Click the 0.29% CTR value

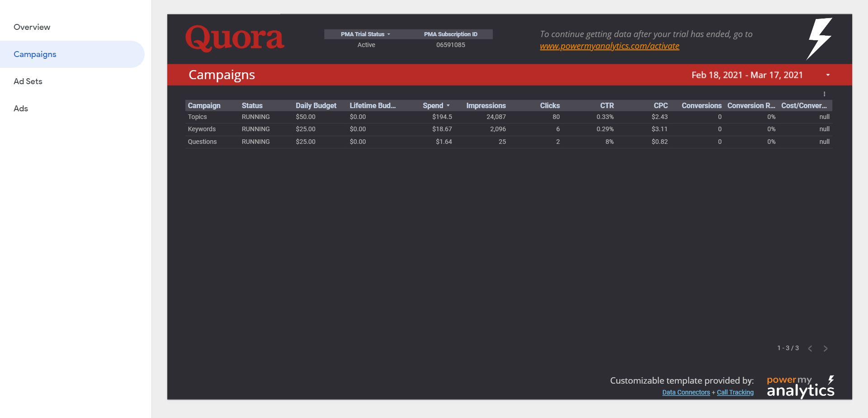click(605, 129)
